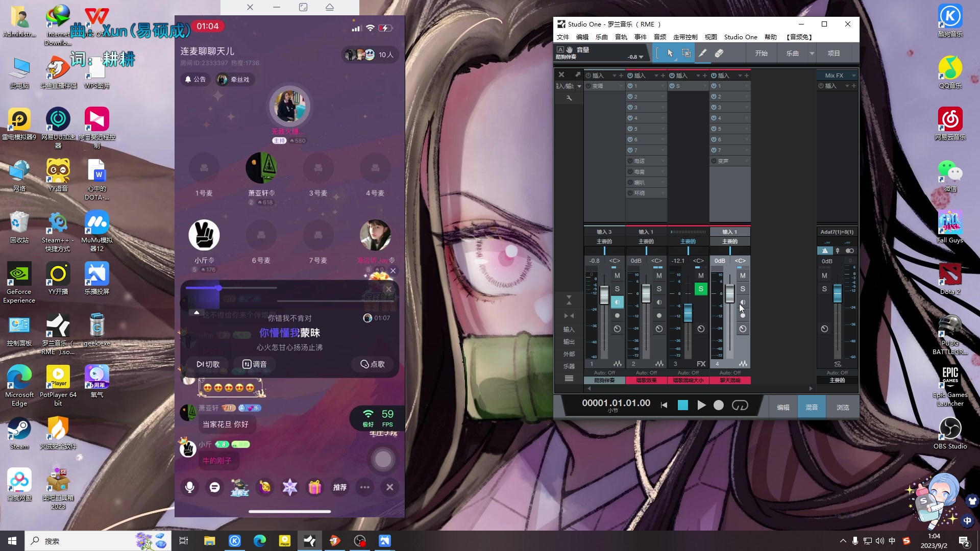Mute channel 1 酷狗伴奏
The height and width of the screenshot is (551, 980).
pos(617,275)
